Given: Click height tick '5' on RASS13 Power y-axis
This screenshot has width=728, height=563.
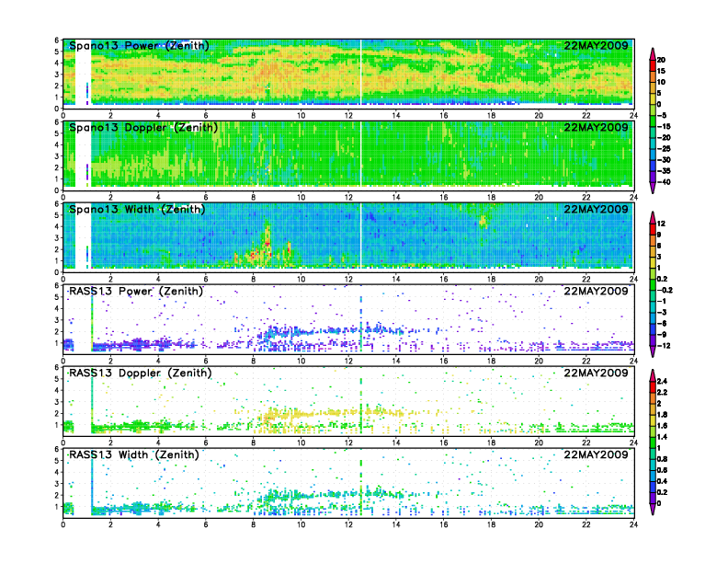Looking at the screenshot, I should [57, 297].
